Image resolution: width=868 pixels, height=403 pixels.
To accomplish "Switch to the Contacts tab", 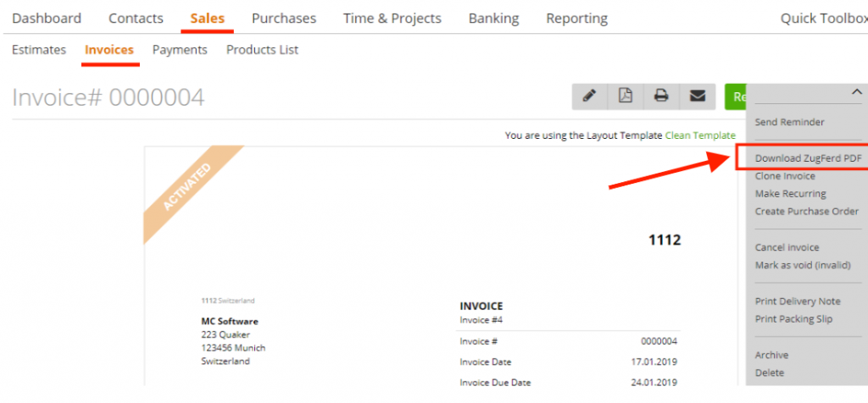I will tap(136, 18).
